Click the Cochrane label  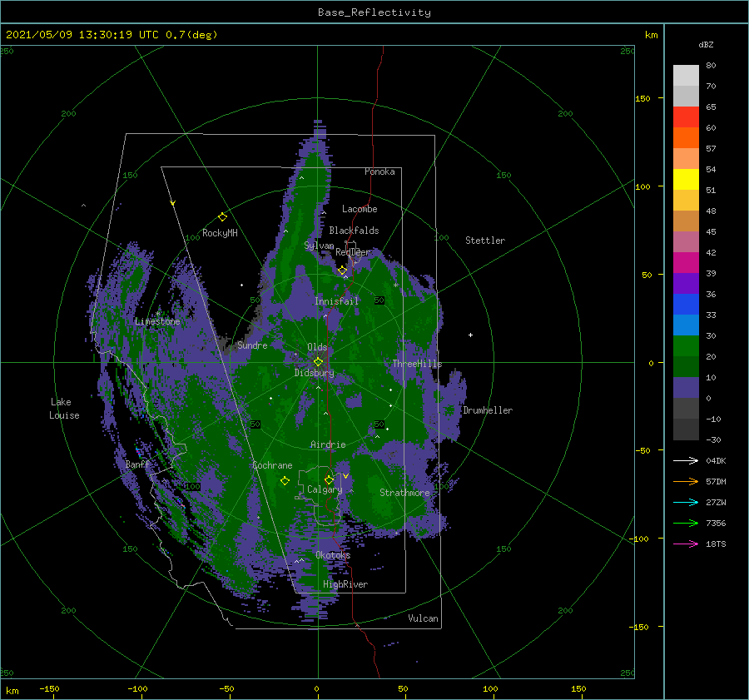click(272, 465)
